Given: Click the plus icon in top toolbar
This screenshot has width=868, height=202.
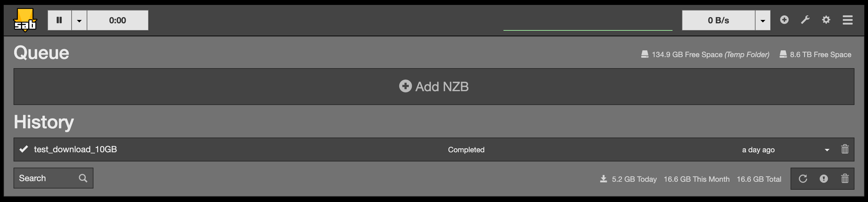Looking at the screenshot, I should click(x=784, y=20).
